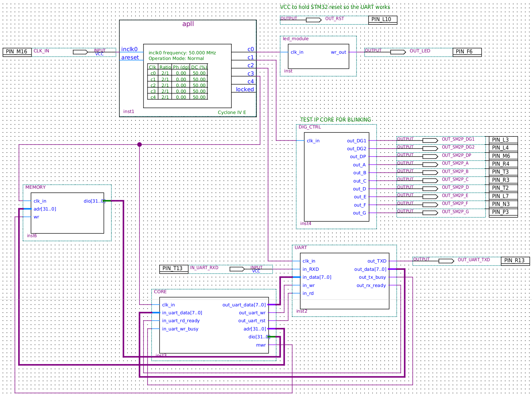Image resolution: width=532 pixels, height=396 pixels.
Task: Click the OUT_SM2P_E output pin symbol
Action: [x=430, y=197]
